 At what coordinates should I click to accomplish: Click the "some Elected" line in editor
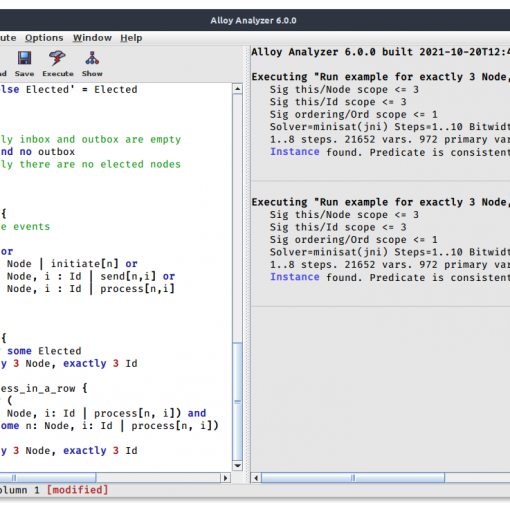pyautogui.click(x=44, y=351)
